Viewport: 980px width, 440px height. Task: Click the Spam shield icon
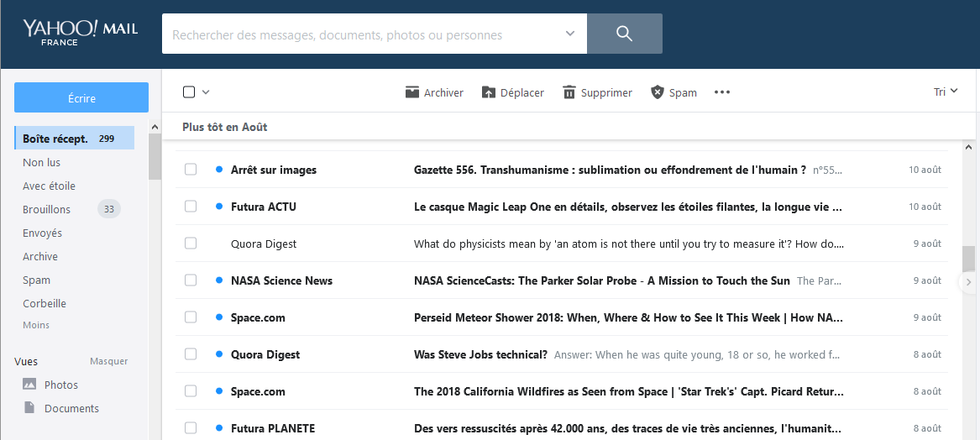point(657,92)
